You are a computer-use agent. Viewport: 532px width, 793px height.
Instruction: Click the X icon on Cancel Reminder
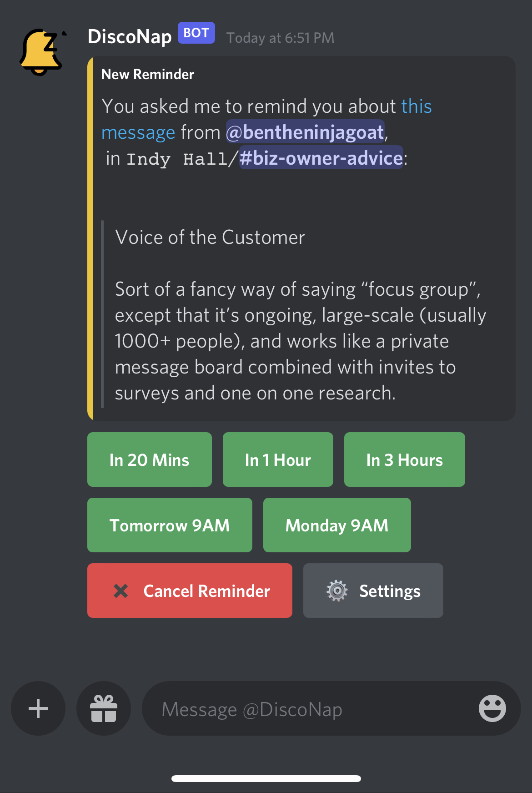pyautogui.click(x=121, y=591)
